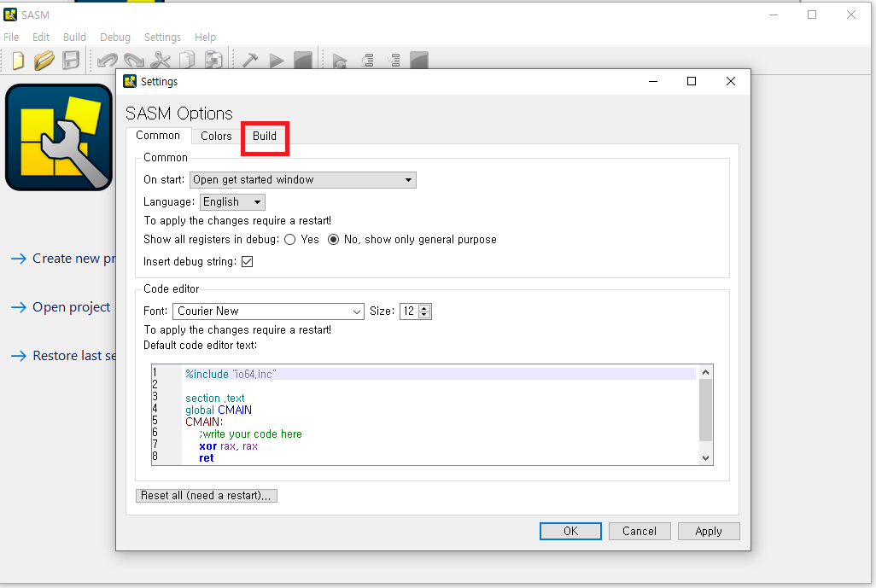Click the Build hammer toolbar icon

coord(249,61)
